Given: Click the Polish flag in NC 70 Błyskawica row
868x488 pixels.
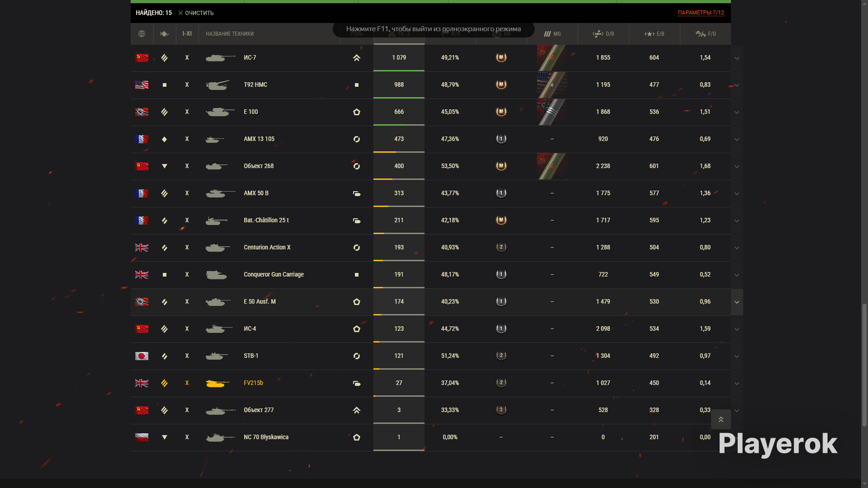Looking at the screenshot, I should tap(142, 437).
